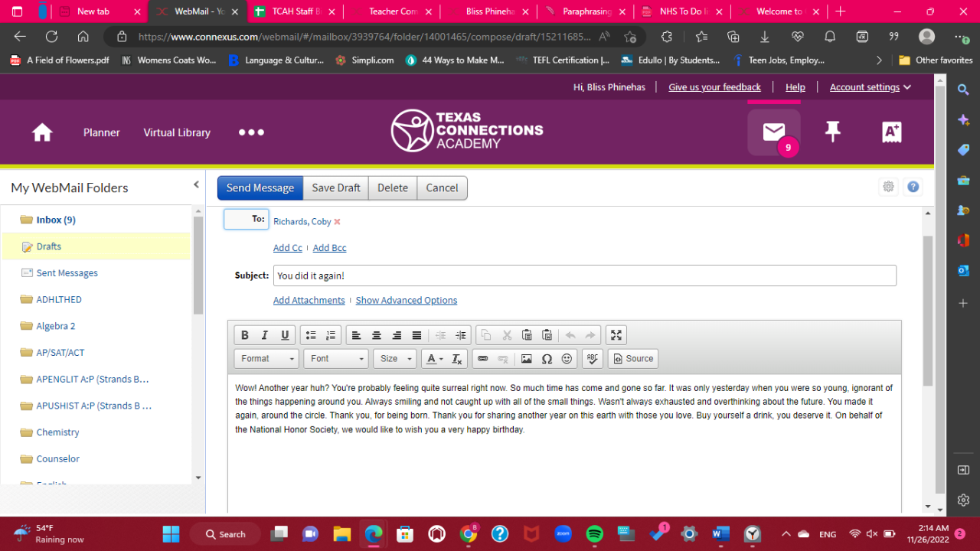Insert a smiley emoticon
This screenshot has width=980, height=551.
(567, 358)
